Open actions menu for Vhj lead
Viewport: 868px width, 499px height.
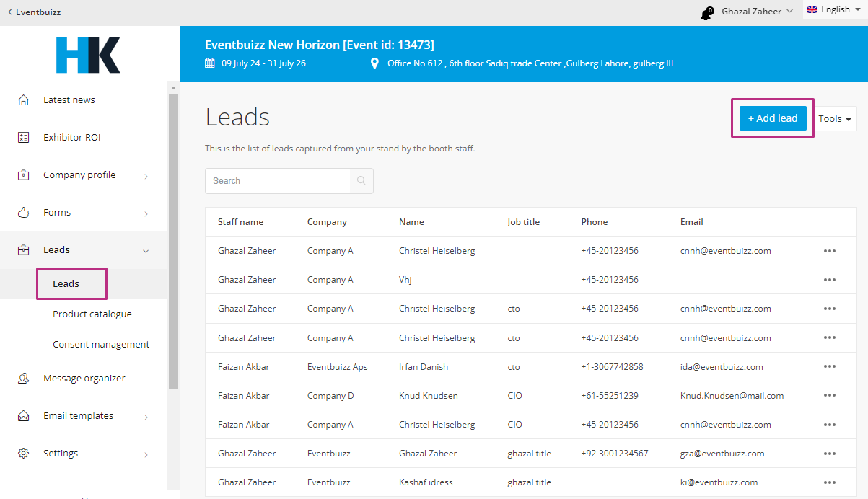click(x=830, y=280)
